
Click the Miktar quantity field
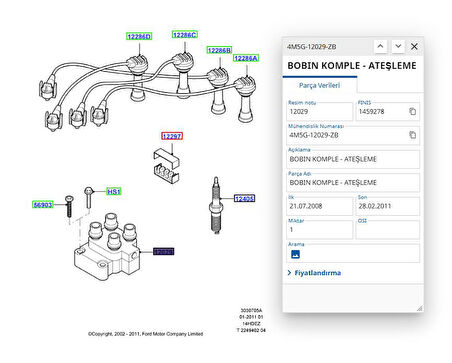tap(319, 229)
